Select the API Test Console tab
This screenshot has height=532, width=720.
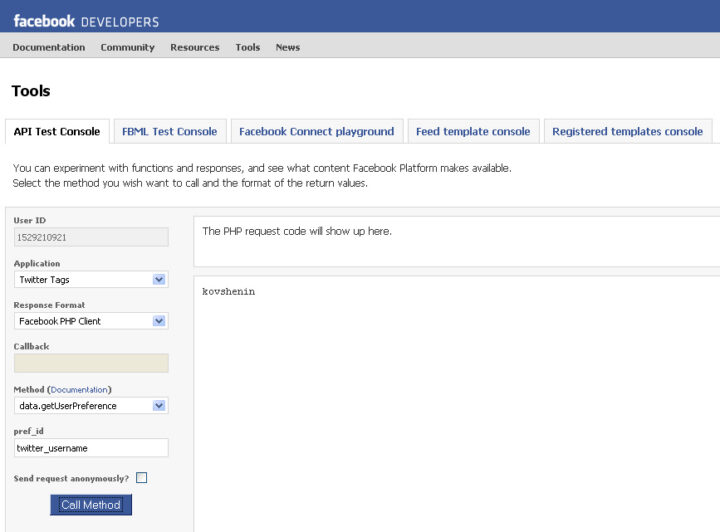57,132
